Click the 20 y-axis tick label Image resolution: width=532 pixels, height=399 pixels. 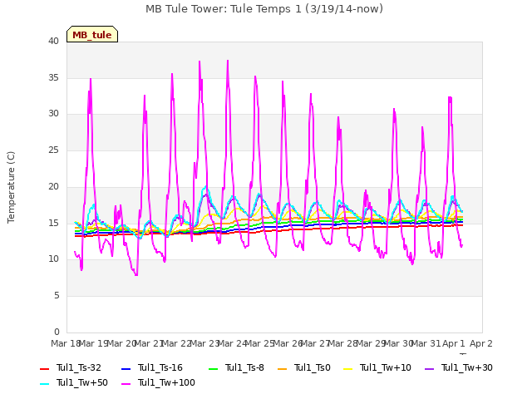pyautogui.click(x=53, y=186)
